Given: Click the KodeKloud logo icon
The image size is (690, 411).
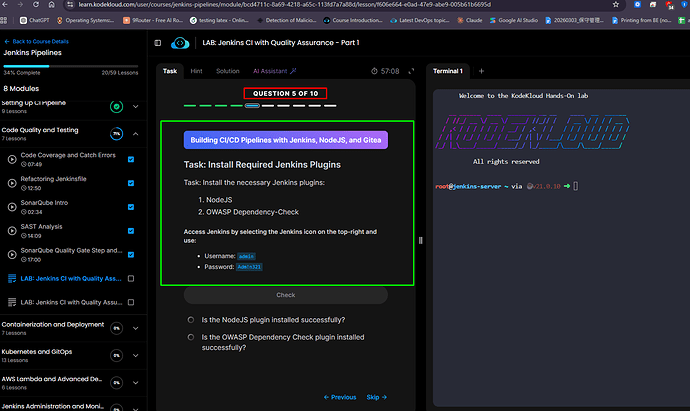Looking at the screenshot, I should pos(180,43).
